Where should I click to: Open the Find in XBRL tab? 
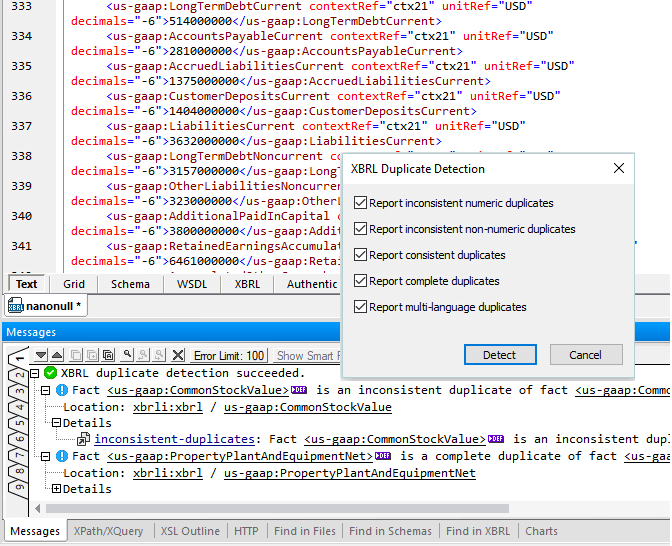[x=477, y=531]
